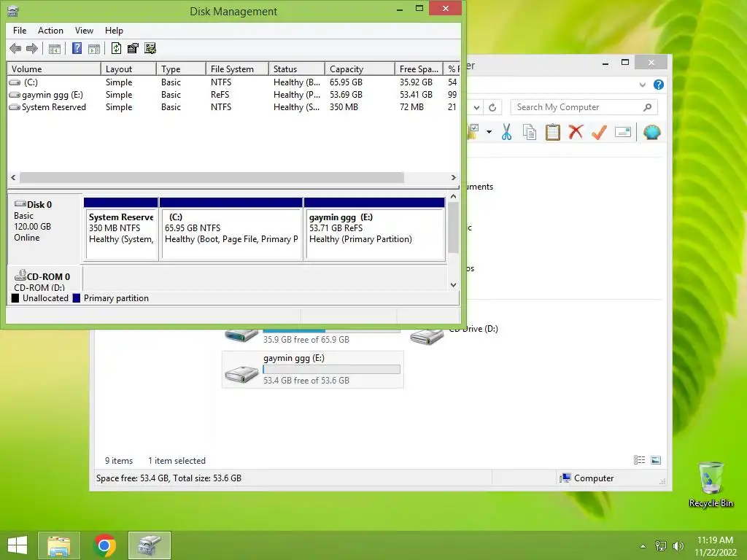This screenshot has height=560, width=747.
Task: Click the blue shell icon in Explorer toolbar
Action: pos(651,132)
